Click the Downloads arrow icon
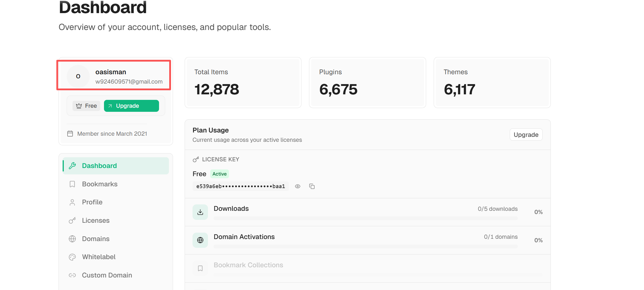The width and height of the screenshot is (644, 290). point(200,212)
